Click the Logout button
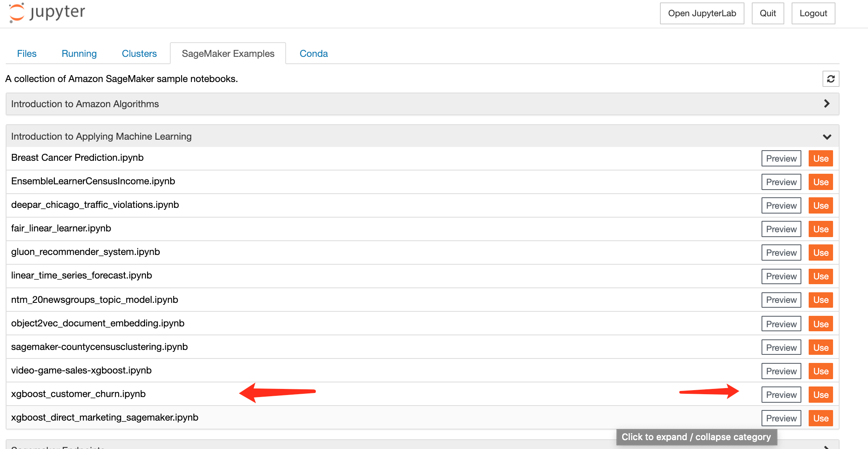868x449 pixels. (x=813, y=13)
